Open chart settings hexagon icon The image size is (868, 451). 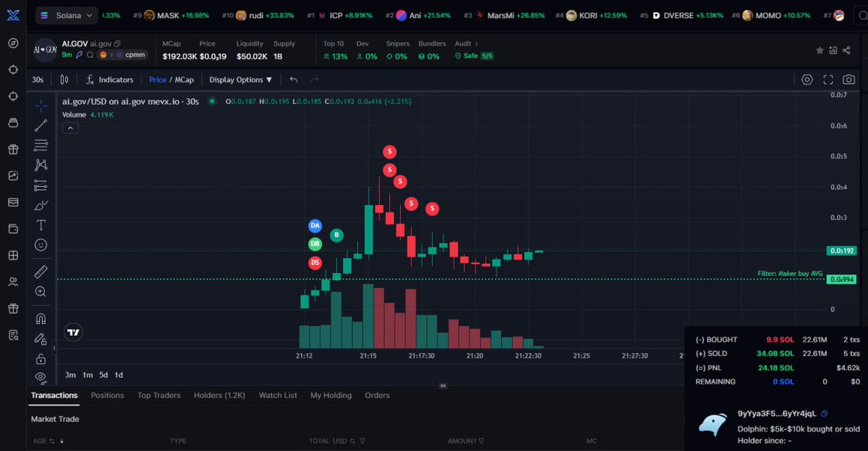(807, 80)
